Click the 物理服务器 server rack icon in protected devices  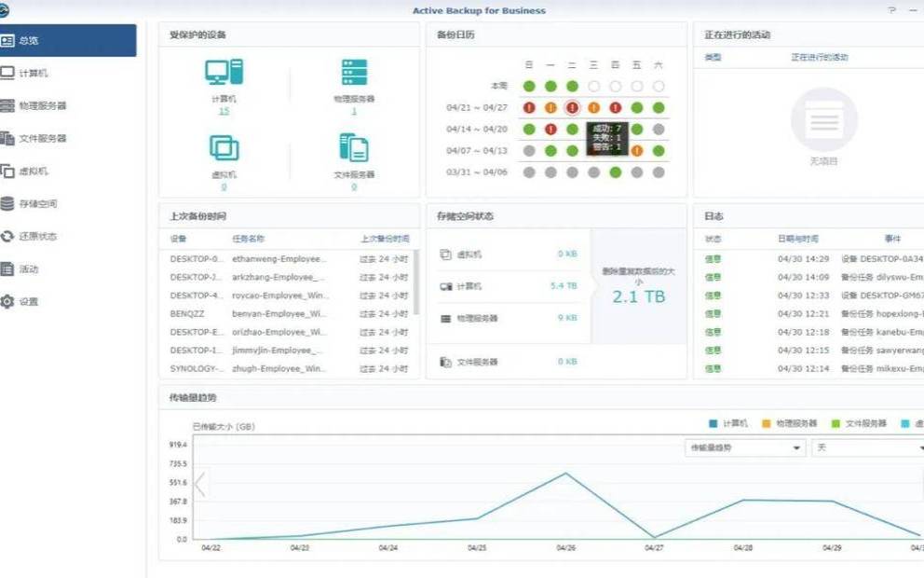point(354,72)
